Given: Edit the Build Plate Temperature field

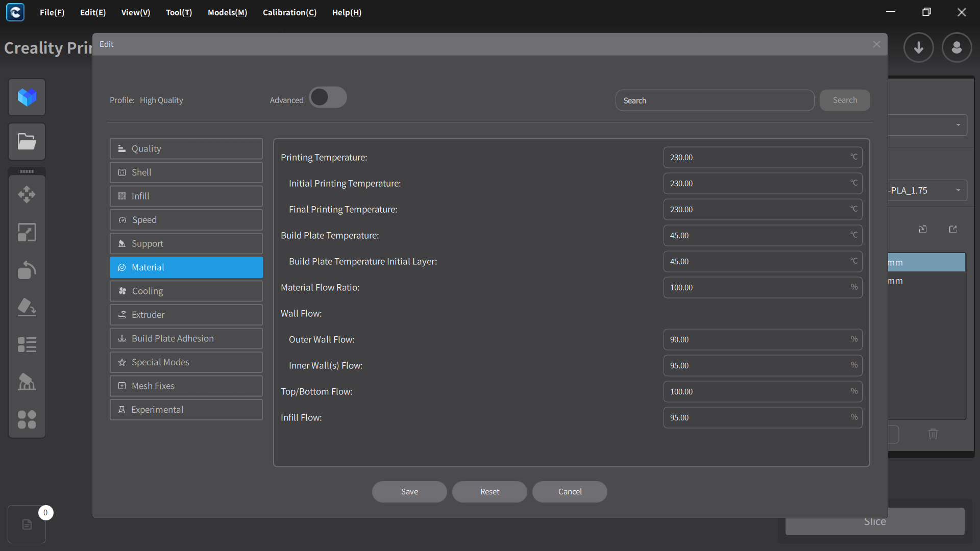Looking at the screenshot, I should click(x=763, y=236).
